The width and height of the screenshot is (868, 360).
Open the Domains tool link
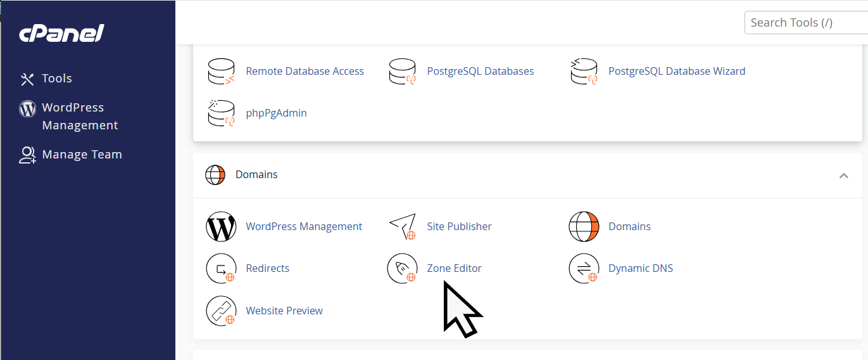pos(629,226)
